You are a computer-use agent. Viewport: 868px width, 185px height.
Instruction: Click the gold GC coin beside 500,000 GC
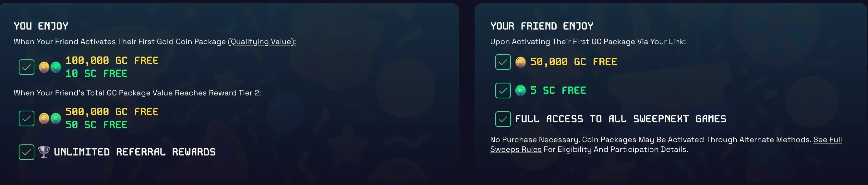[x=44, y=118]
